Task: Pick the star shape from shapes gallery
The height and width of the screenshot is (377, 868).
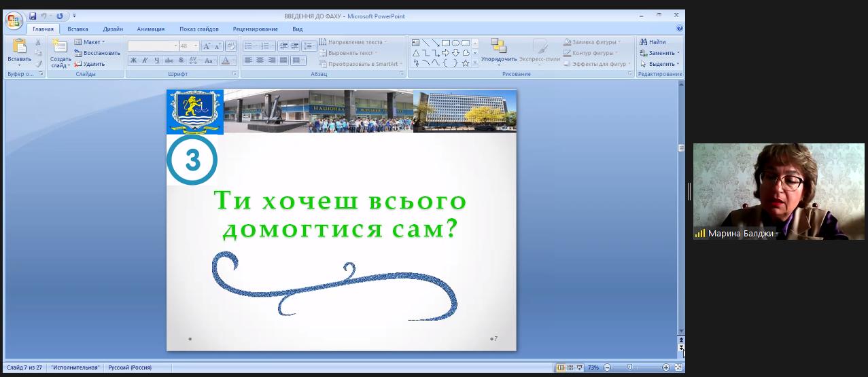Action: [x=465, y=63]
